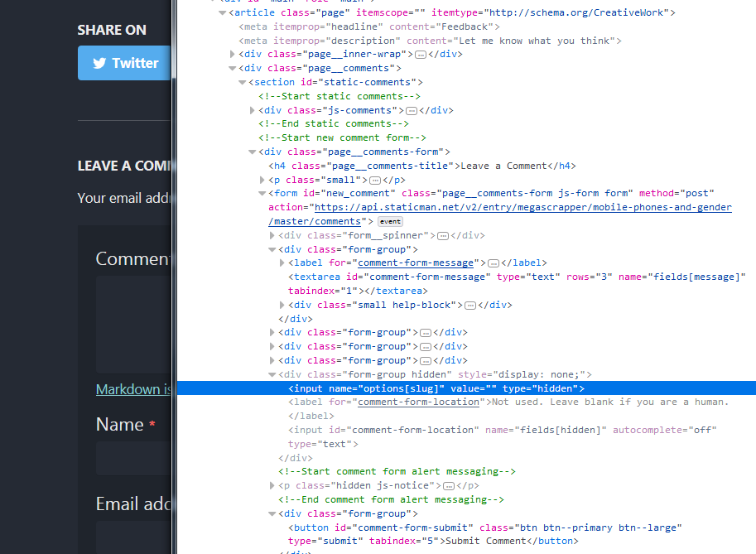Collapse the static-comments section node
The width and height of the screenshot is (756, 554).
(241, 81)
